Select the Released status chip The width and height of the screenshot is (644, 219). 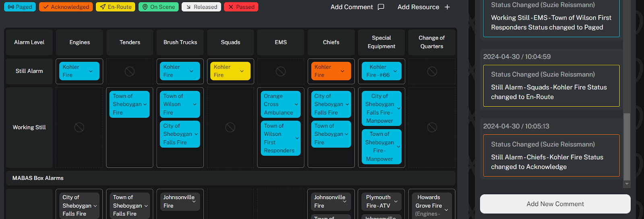click(x=201, y=7)
